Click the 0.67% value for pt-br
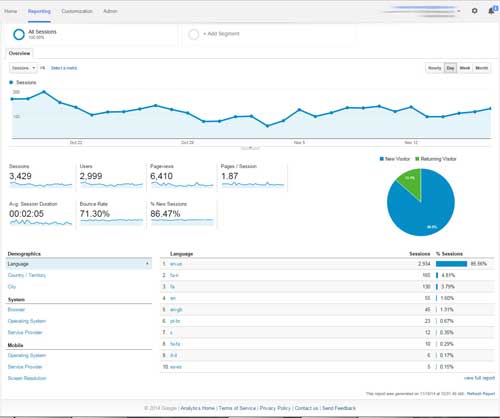The image size is (500, 418). coord(447,321)
